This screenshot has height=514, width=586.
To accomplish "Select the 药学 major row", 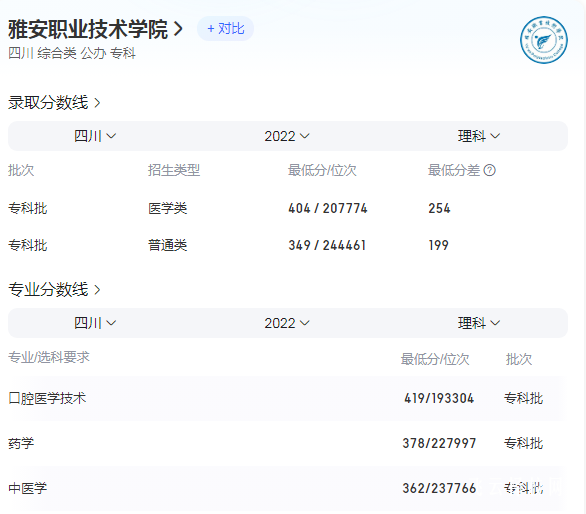I will tap(287, 443).
